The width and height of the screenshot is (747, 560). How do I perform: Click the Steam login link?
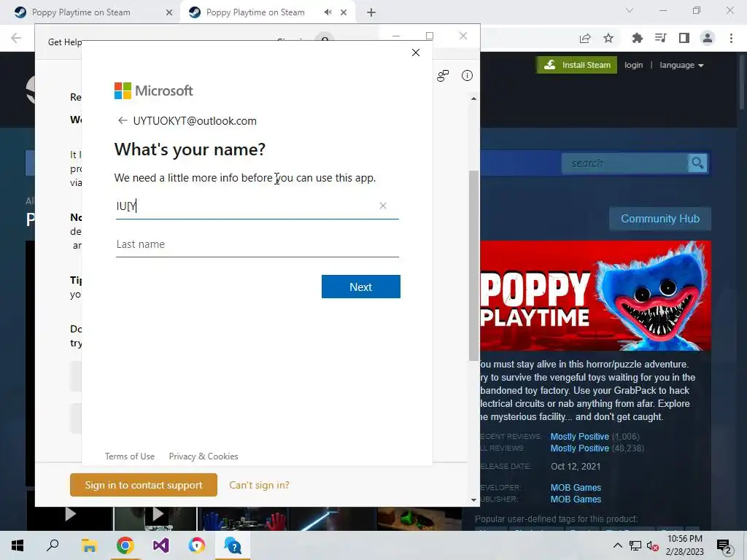634,65
